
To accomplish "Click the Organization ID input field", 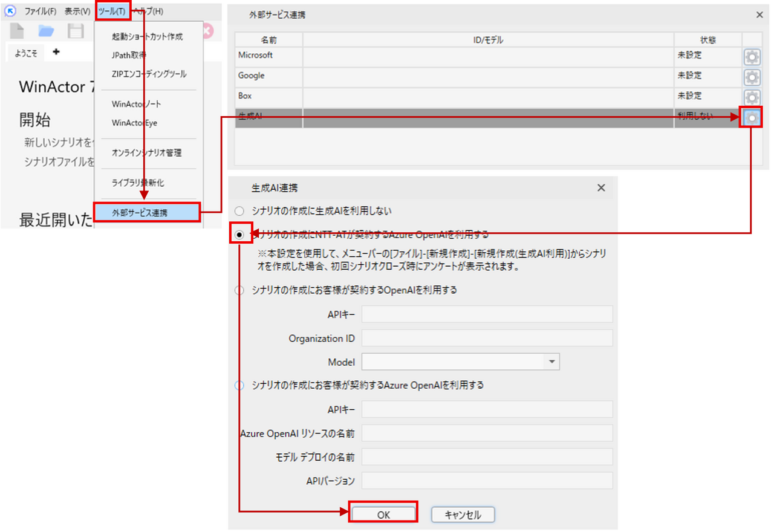I will pos(487,338).
